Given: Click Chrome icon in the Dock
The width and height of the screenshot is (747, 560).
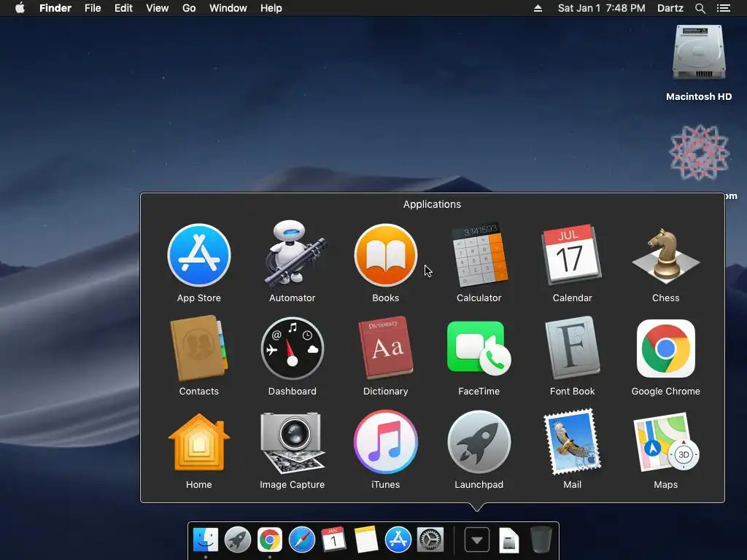Looking at the screenshot, I should click(x=270, y=540).
